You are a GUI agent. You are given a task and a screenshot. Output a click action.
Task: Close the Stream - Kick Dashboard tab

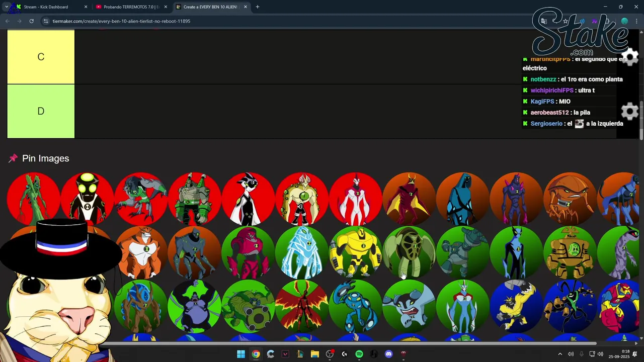pos(86,7)
